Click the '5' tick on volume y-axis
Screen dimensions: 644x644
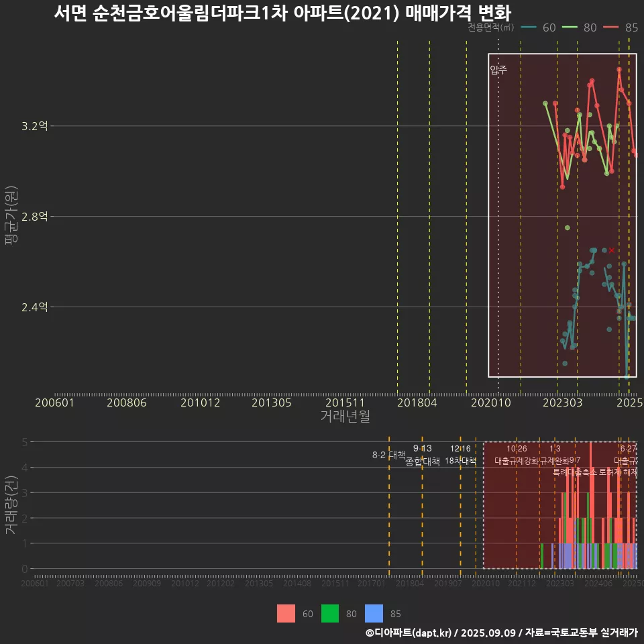tap(25, 442)
